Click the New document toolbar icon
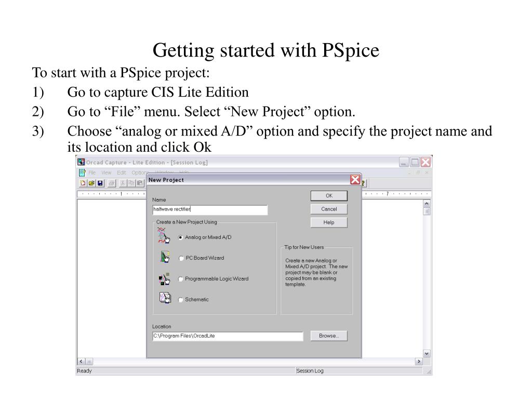This screenshot has width=532, height=399. click(x=83, y=183)
